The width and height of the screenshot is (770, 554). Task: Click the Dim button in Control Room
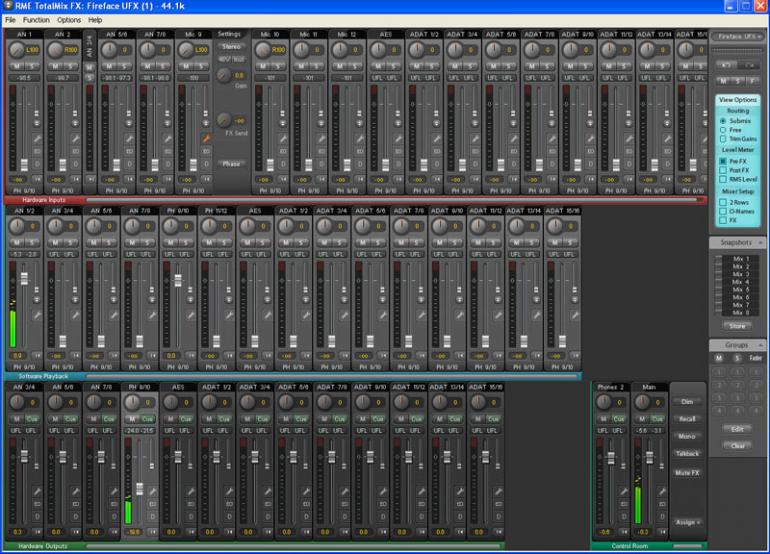pyautogui.click(x=687, y=402)
